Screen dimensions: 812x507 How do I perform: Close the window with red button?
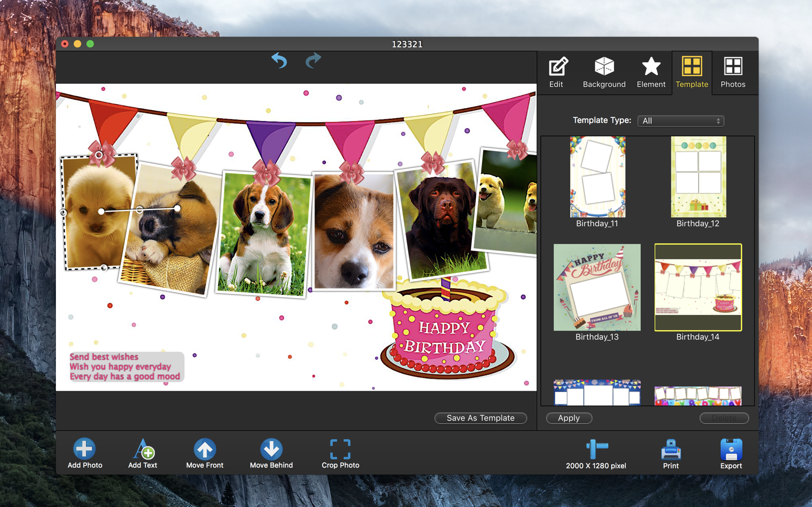(x=65, y=44)
